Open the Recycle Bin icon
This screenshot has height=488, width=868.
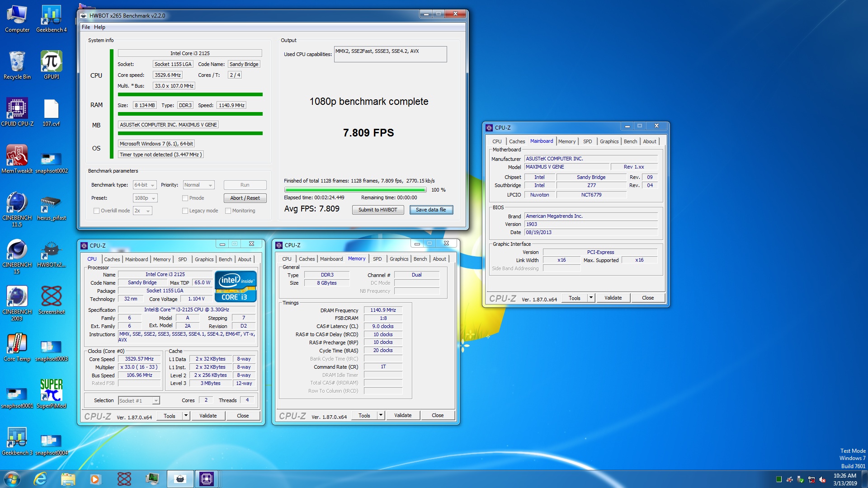click(x=17, y=66)
